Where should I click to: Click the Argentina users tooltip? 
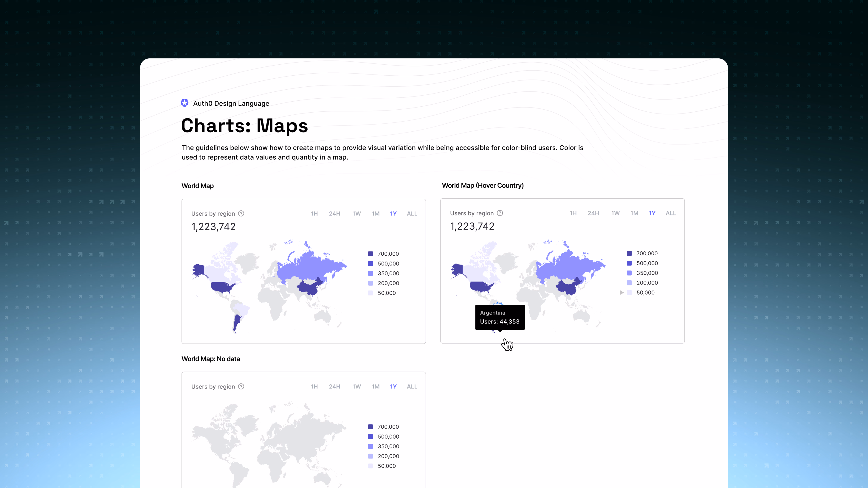500,317
